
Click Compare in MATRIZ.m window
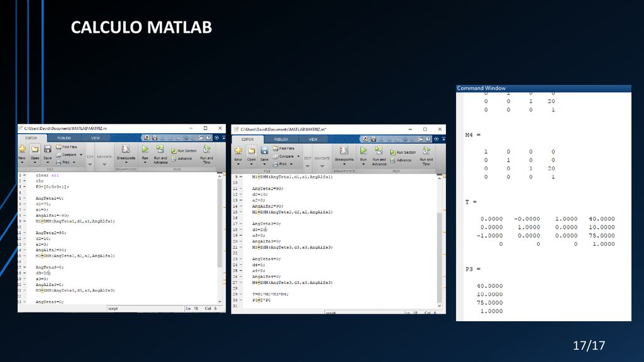(66, 155)
